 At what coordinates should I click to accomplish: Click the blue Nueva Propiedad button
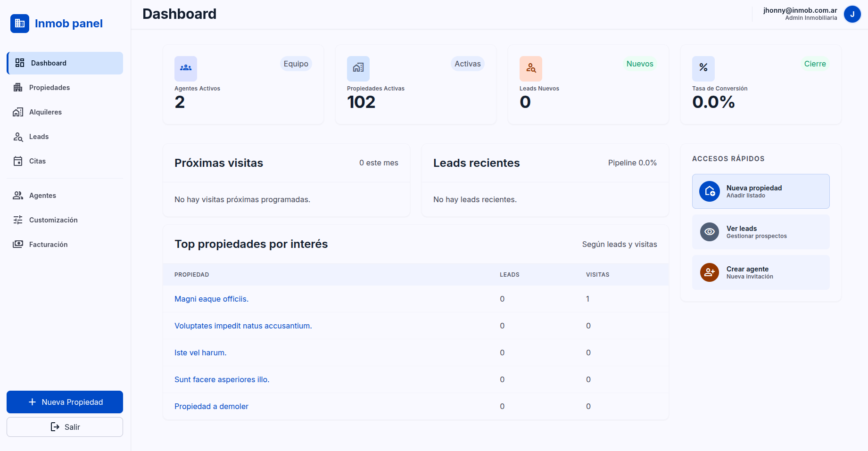tap(65, 402)
